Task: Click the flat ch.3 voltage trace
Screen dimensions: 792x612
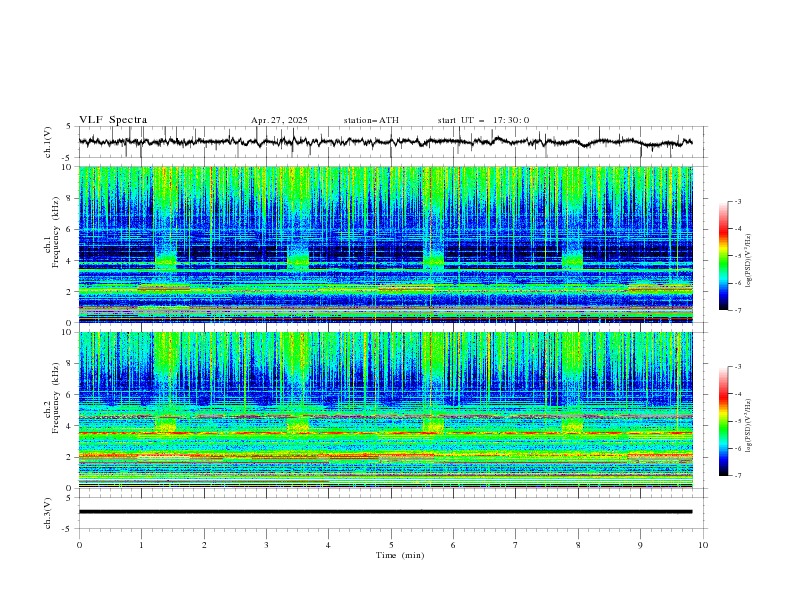Action: click(x=385, y=512)
